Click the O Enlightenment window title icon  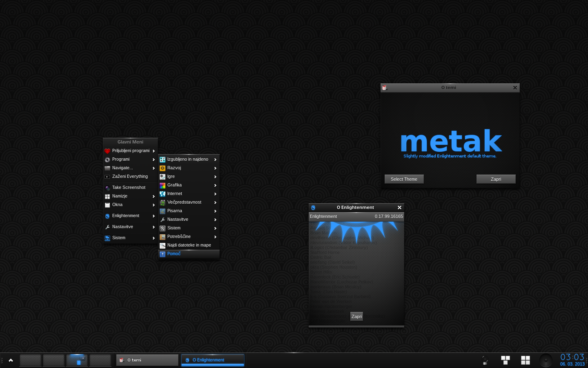point(313,208)
